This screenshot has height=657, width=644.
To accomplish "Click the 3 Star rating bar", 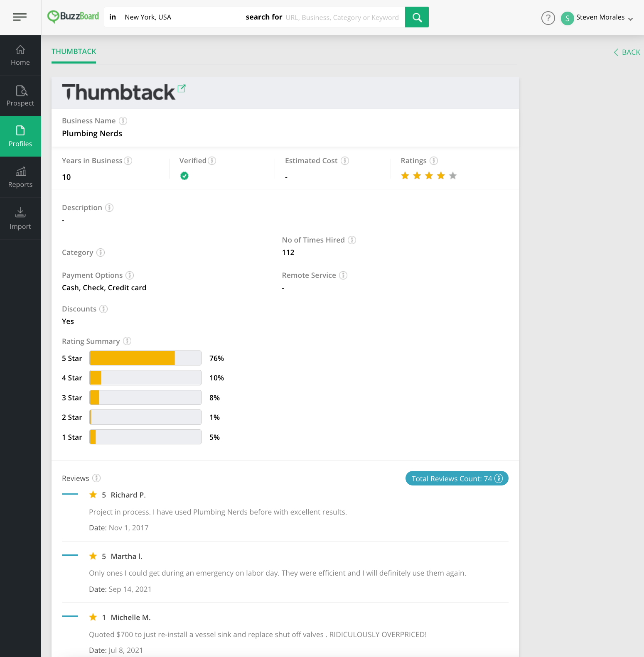I will point(145,397).
